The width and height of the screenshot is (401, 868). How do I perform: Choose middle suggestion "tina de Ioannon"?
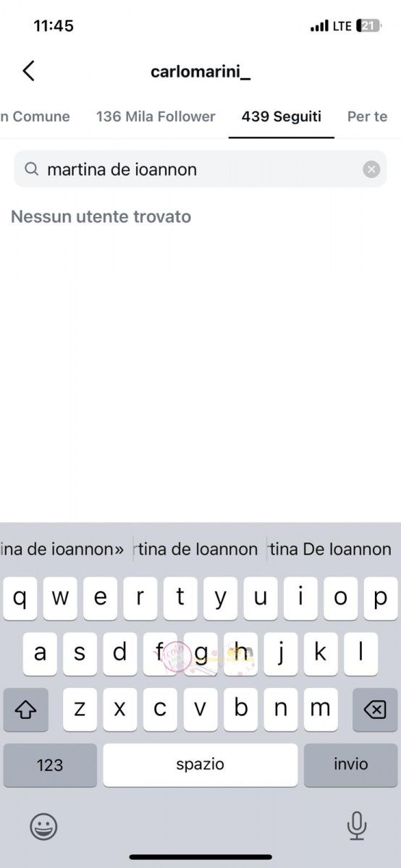click(197, 550)
